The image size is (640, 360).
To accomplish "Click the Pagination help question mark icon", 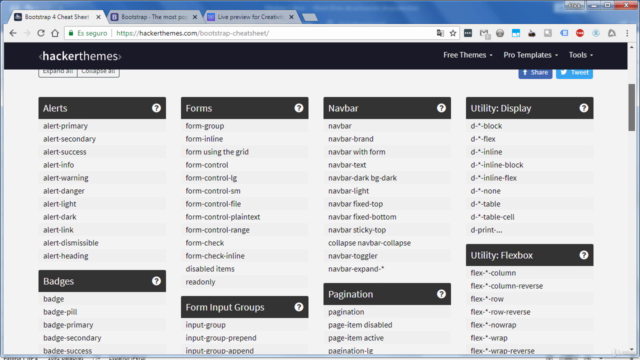I will point(441,294).
